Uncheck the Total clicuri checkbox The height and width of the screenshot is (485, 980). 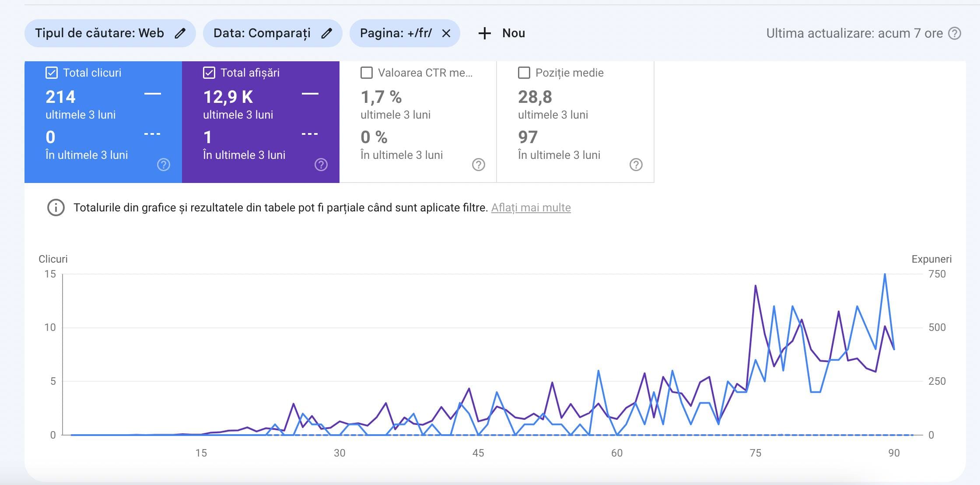[52, 73]
